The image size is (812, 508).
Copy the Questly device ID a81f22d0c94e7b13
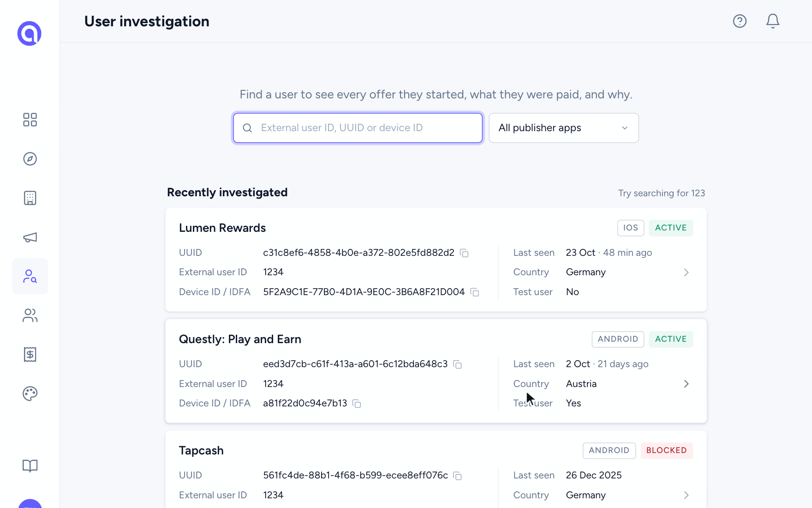pos(357,404)
